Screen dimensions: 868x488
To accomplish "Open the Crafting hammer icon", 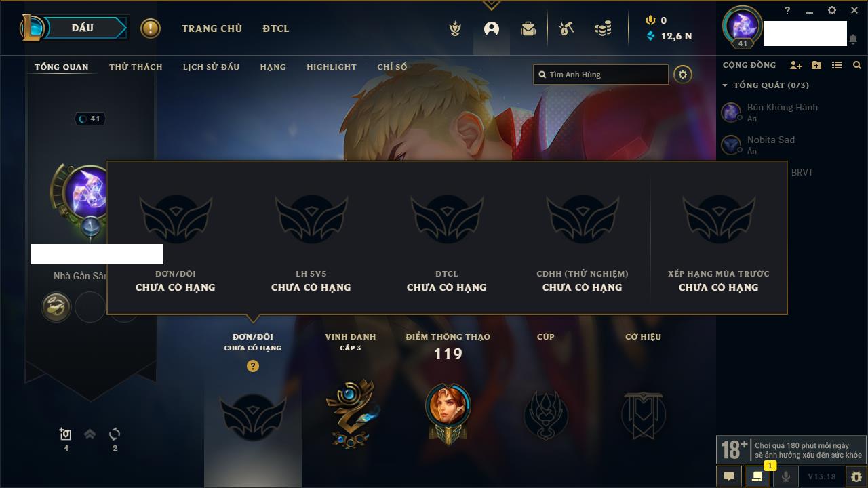I will 566,28.
